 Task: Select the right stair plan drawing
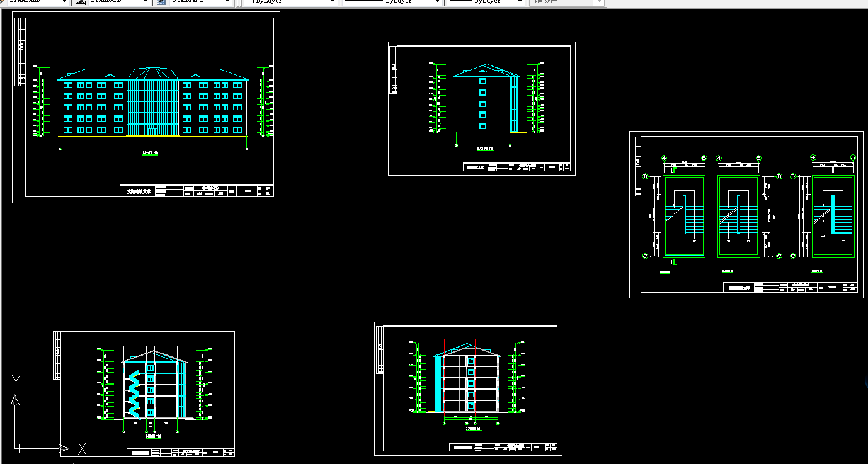pos(833,216)
